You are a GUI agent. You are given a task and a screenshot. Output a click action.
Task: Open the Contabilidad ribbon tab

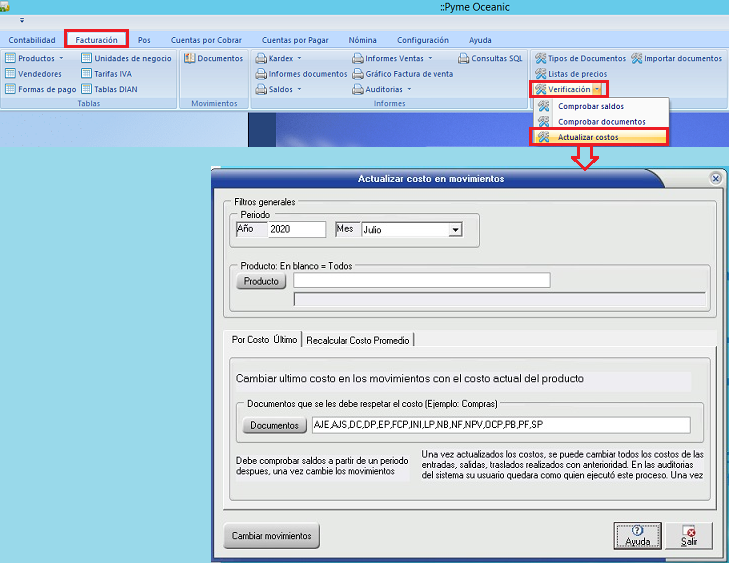pos(32,40)
